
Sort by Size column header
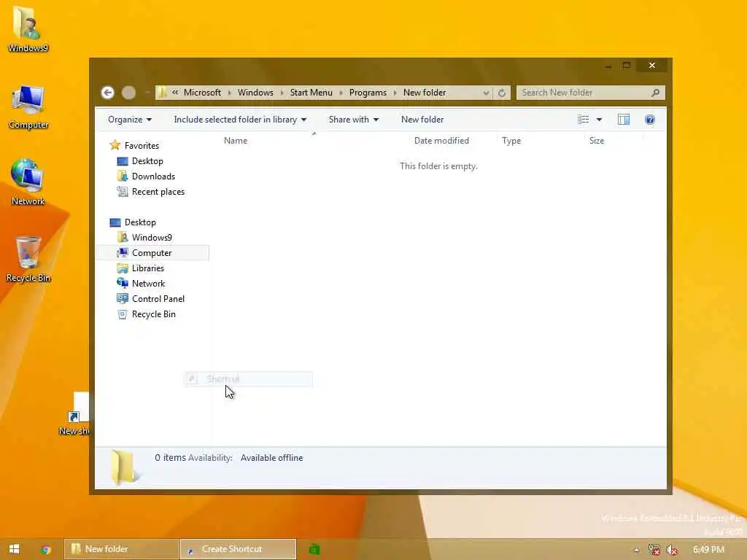[597, 141]
